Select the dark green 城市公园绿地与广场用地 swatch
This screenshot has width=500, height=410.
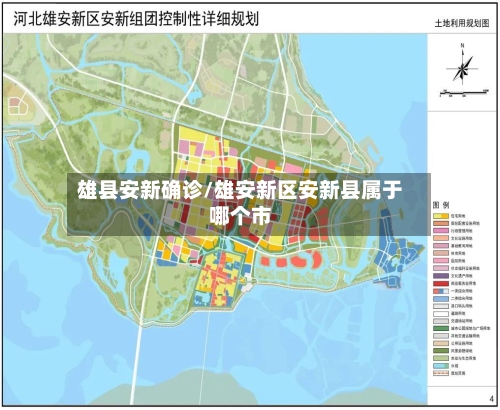pos(441,328)
